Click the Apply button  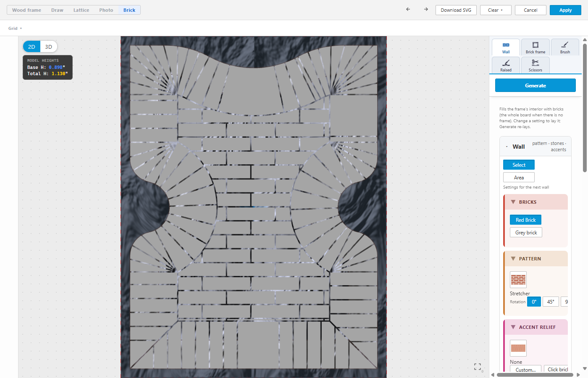coord(565,10)
